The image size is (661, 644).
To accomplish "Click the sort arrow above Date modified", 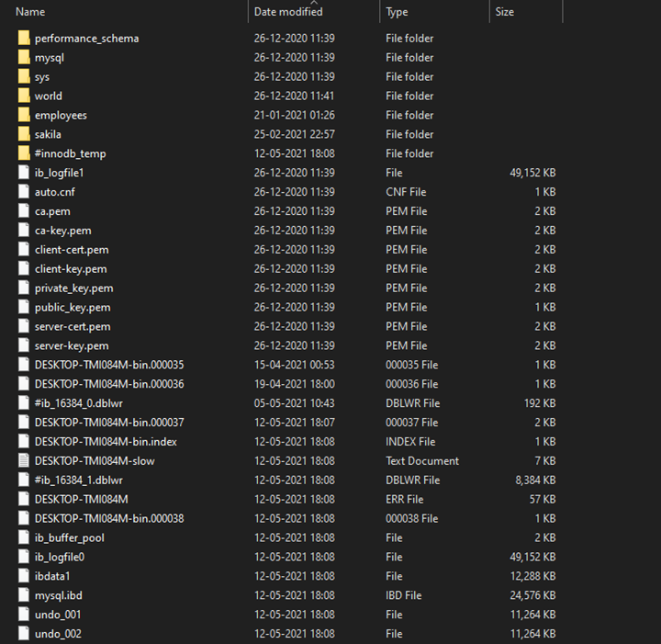I will pos(314,2).
